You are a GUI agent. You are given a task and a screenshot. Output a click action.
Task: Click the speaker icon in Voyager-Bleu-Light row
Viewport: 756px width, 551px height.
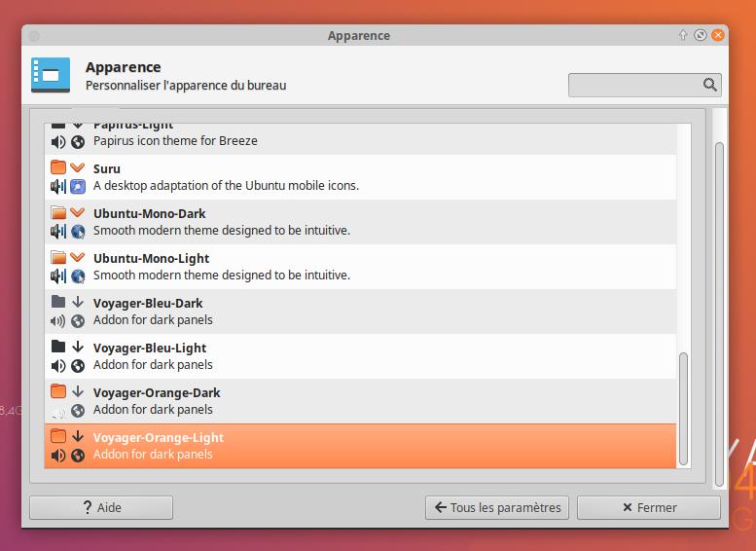click(x=57, y=366)
